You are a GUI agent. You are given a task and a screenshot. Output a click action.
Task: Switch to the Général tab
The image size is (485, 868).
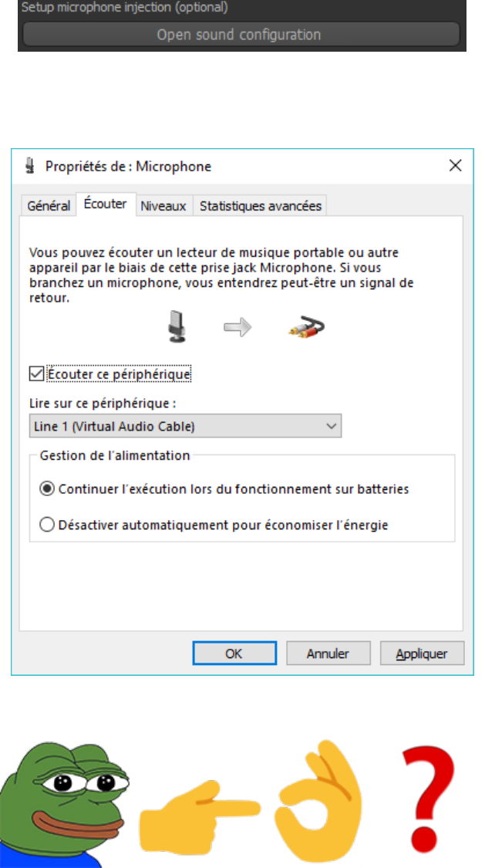[49, 206]
